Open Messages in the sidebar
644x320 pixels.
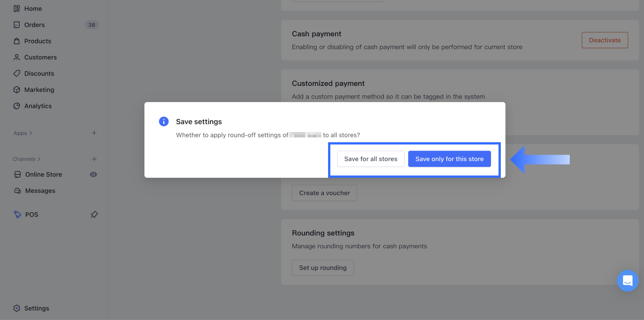(40, 191)
